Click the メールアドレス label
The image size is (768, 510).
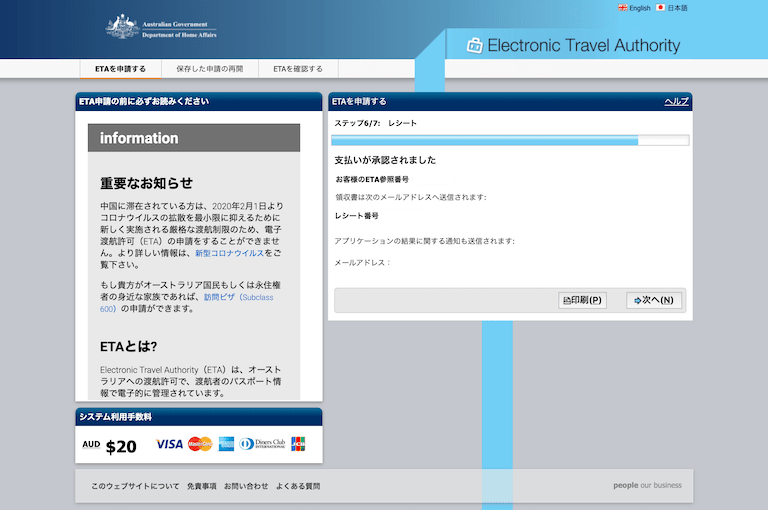point(362,263)
